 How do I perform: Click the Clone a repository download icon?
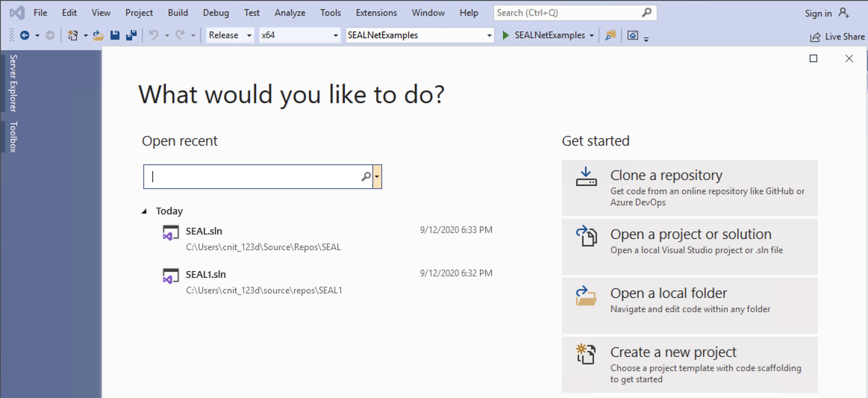[x=586, y=177]
